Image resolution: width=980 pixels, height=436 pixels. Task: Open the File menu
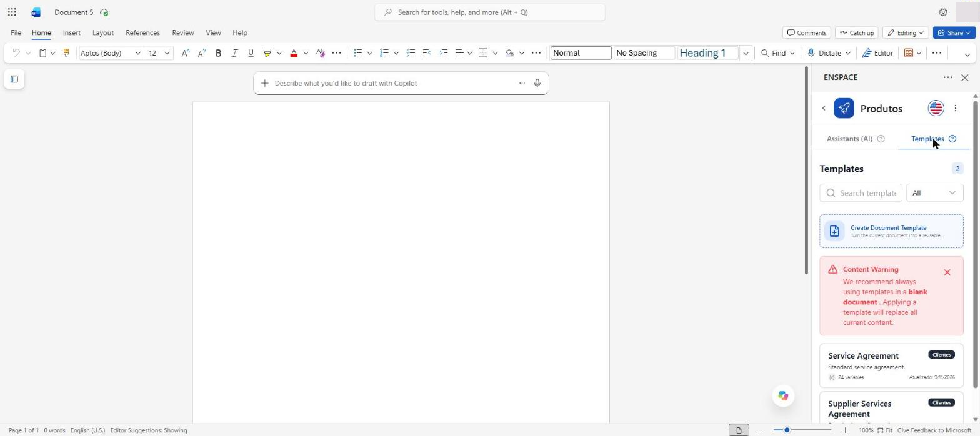(x=16, y=32)
